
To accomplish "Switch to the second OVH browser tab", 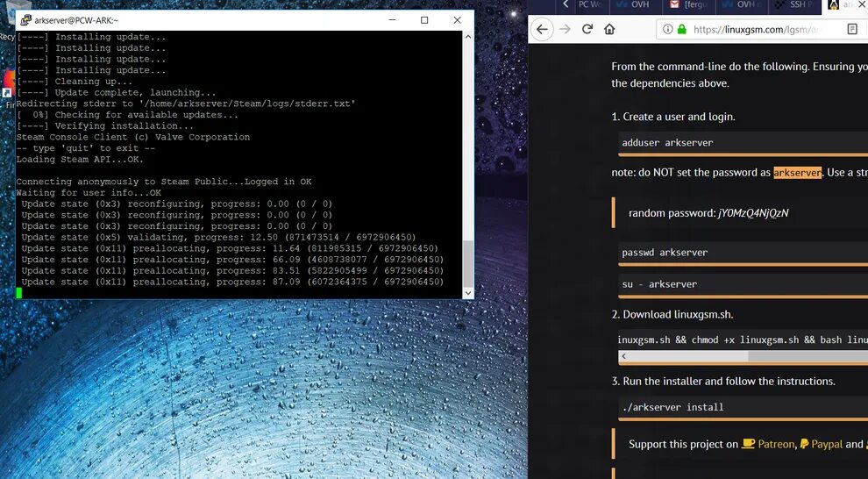I will coord(742,4).
